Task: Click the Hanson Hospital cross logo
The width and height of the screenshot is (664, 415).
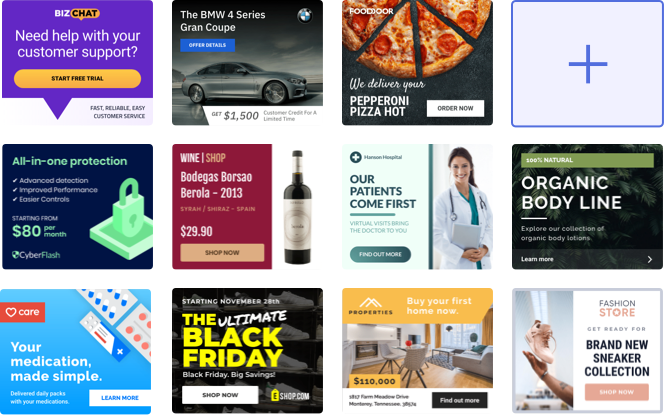Action: [355, 157]
